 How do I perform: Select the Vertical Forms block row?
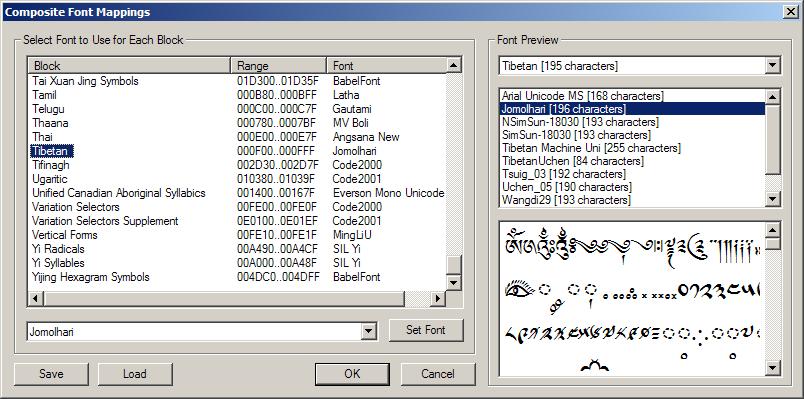pyautogui.click(x=64, y=235)
